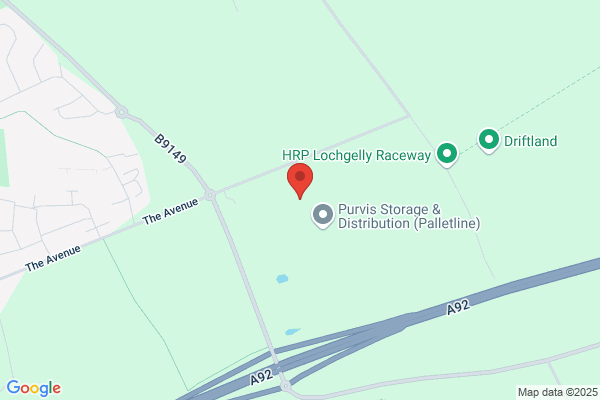Screen dimensions: 600x400
Task: Select the Driftland green pin icon
Action: pos(489,140)
